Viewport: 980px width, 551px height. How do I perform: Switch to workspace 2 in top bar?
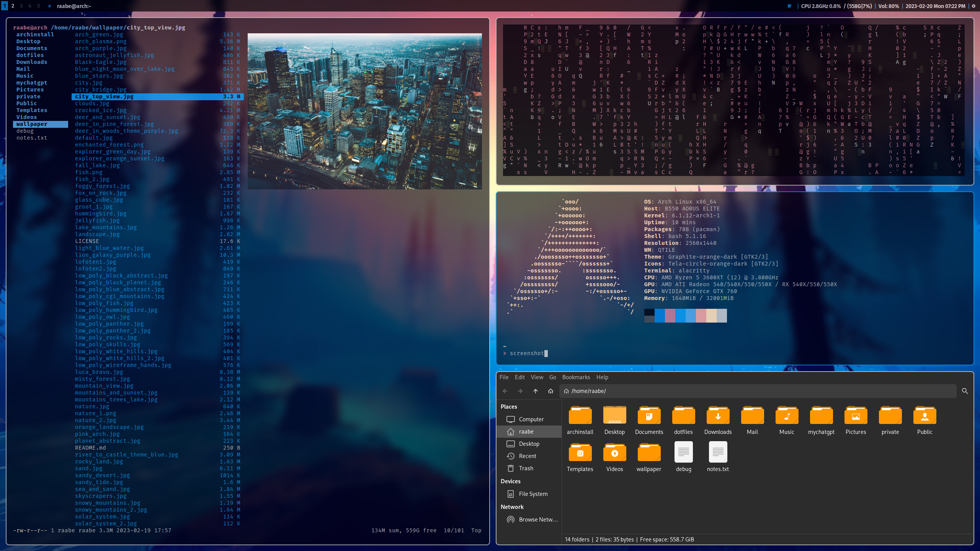point(13,6)
